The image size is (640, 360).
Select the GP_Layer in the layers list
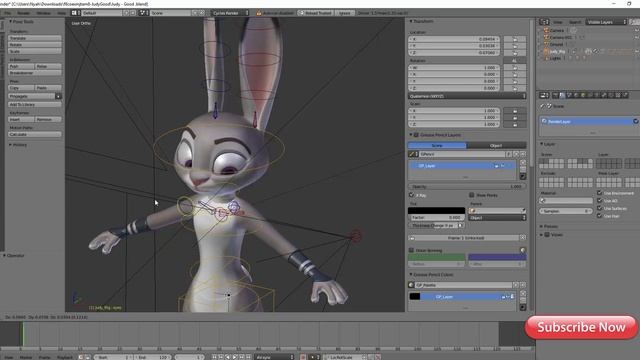pyautogui.click(x=462, y=166)
